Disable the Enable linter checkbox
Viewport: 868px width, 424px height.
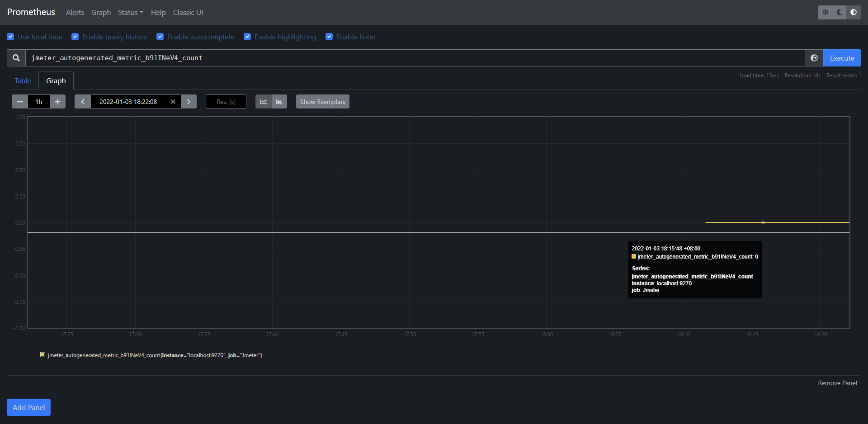point(329,37)
